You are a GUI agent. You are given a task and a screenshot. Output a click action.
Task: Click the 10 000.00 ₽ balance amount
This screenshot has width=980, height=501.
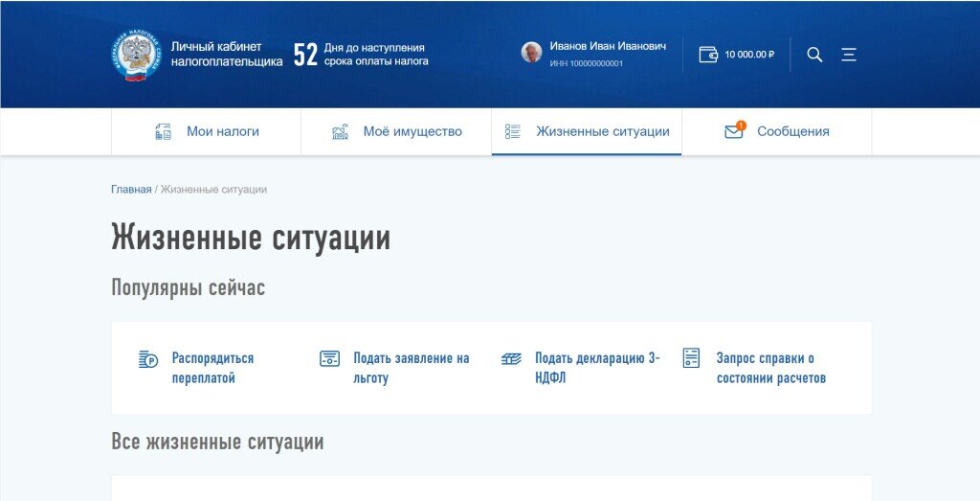pos(749,55)
